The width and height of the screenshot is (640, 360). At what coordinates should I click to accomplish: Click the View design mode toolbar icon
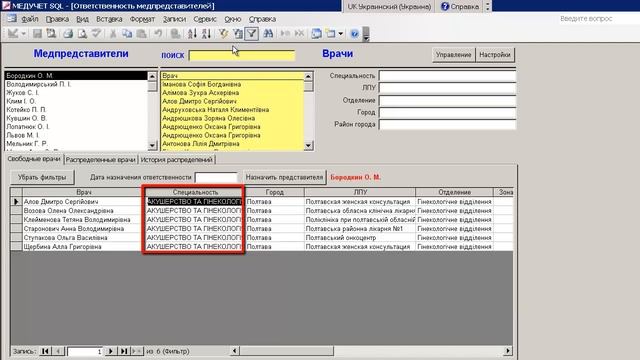13,33
